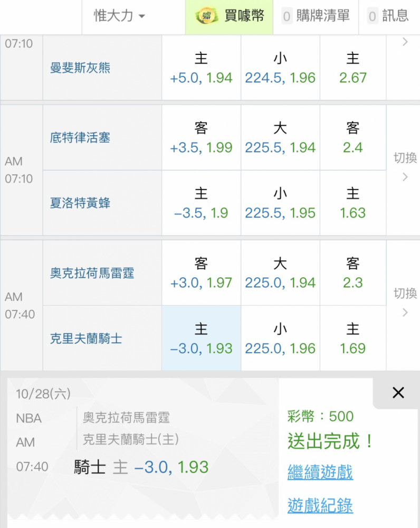Screen dimensions: 420x528
Task: Open the 惟大力 account dropdown
Action: pyautogui.click(x=119, y=16)
